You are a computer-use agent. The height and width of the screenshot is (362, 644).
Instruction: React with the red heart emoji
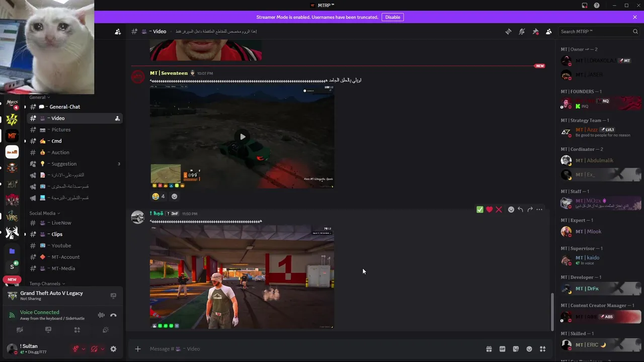489,210
